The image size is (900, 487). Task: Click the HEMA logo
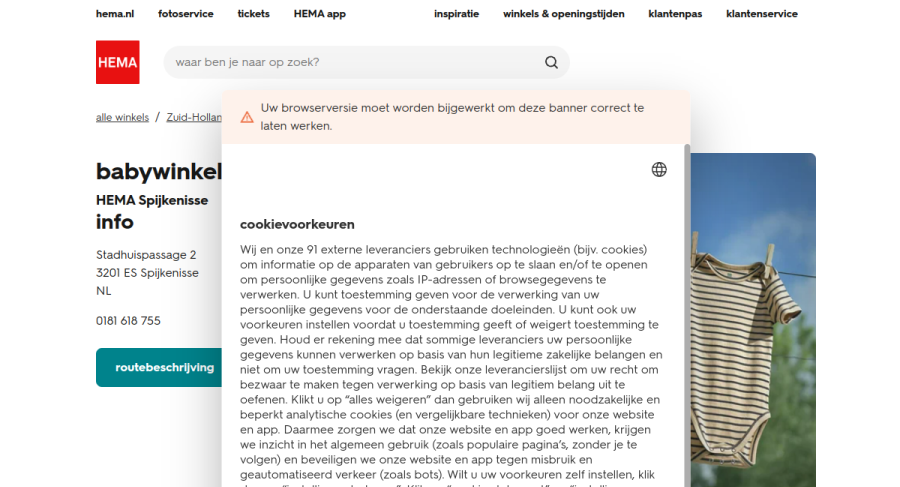coord(118,62)
